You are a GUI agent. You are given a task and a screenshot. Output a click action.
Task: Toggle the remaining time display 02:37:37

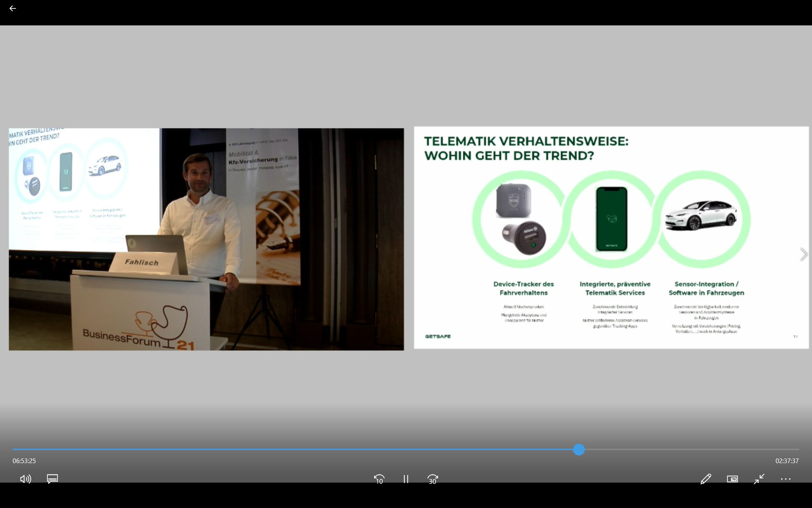(x=787, y=461)
